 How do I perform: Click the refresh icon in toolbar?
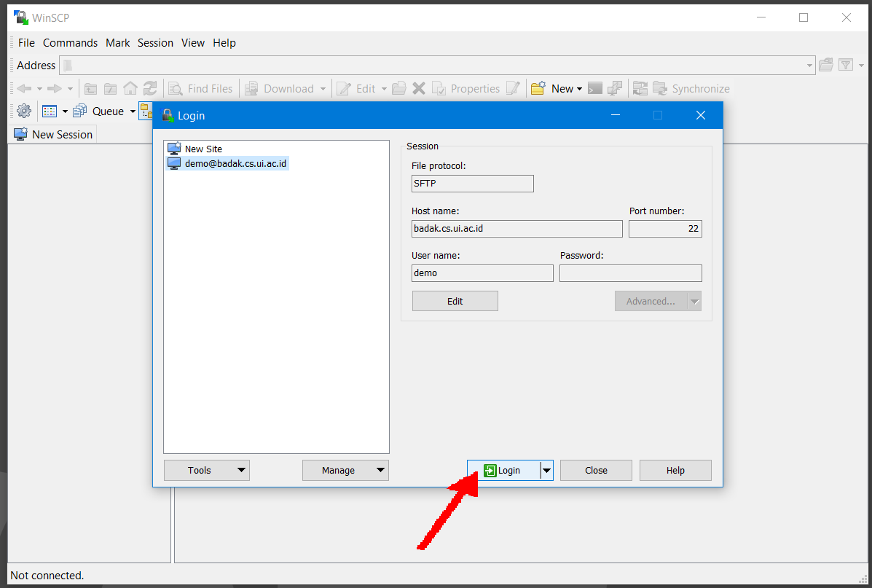pyautogui.click(x=150, y=89)
